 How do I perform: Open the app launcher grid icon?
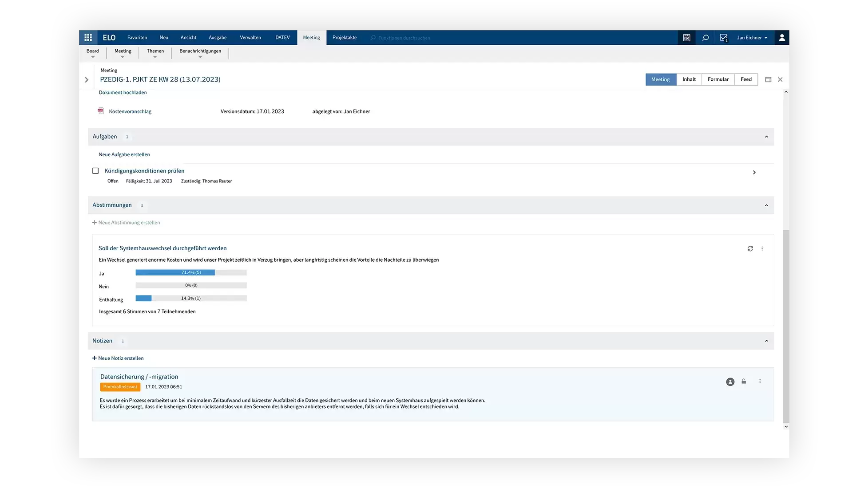coord(88,38)
